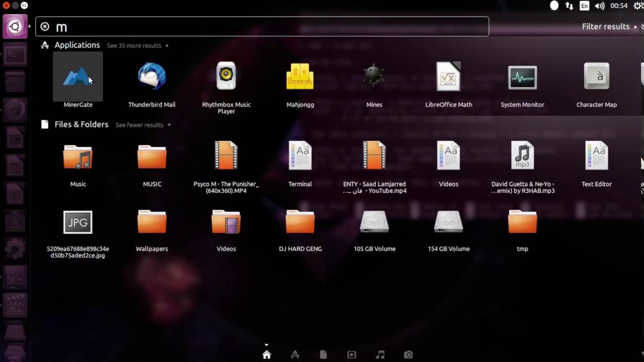644x362 pixels.
Task: Click the Applications category header
Action: (77, 45)
